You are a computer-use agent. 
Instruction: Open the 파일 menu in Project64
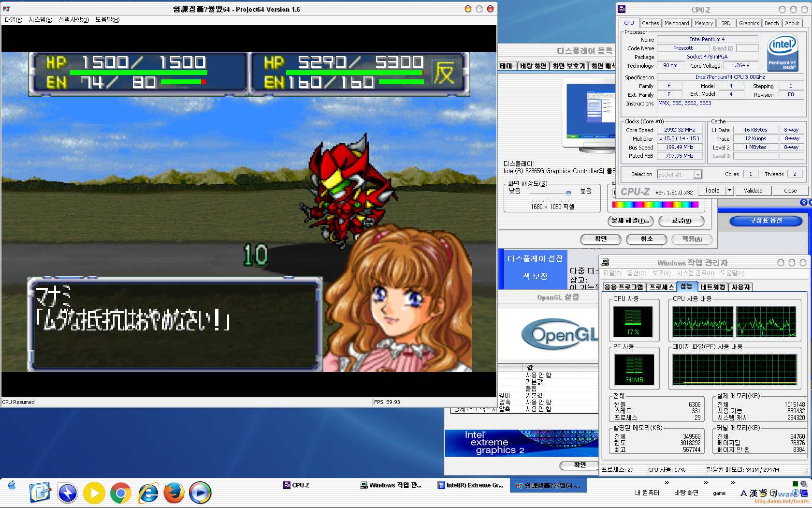click(x=14, y=20)
